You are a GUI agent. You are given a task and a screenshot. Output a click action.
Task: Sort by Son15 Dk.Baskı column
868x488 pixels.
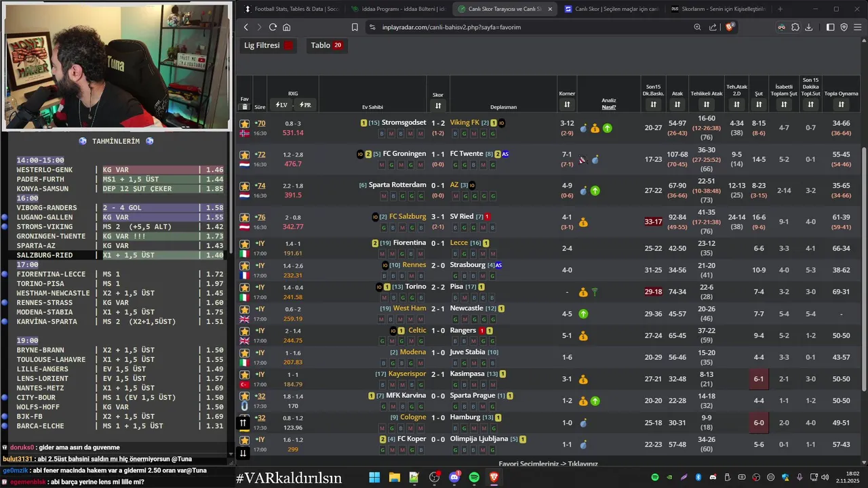[653, 104]
